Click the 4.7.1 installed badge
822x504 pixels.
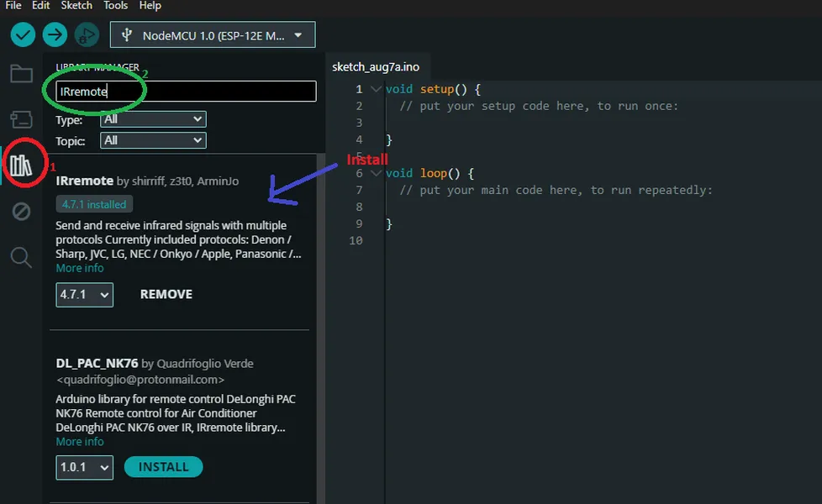tap(94, 204)
